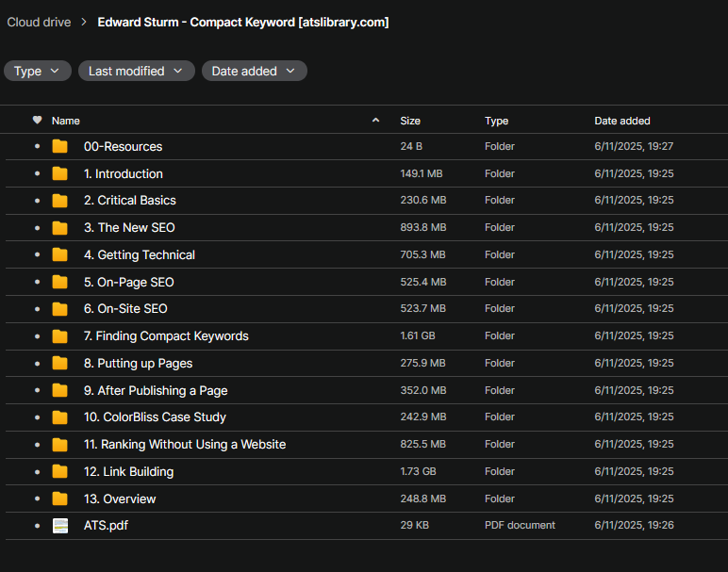728x572 pixels.
Task: Click the folder icon for 7. Finding Compact Keywords
Action: [60, 336]
